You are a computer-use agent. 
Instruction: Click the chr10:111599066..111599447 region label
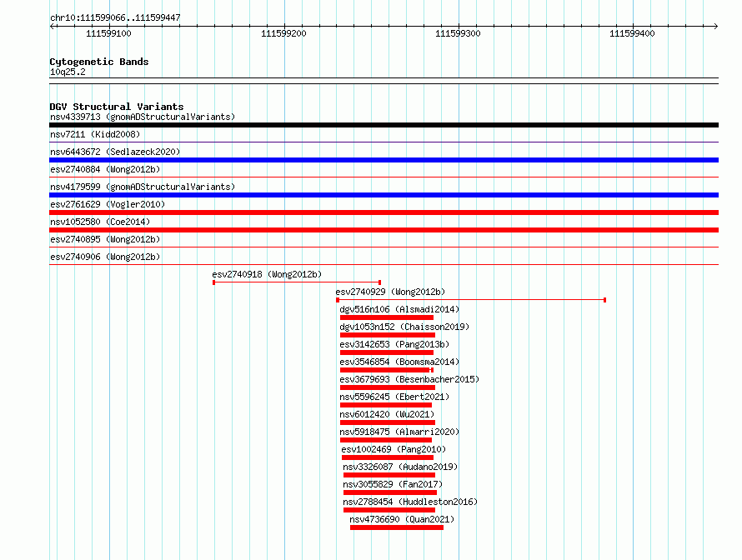click(x=115, y=17)
